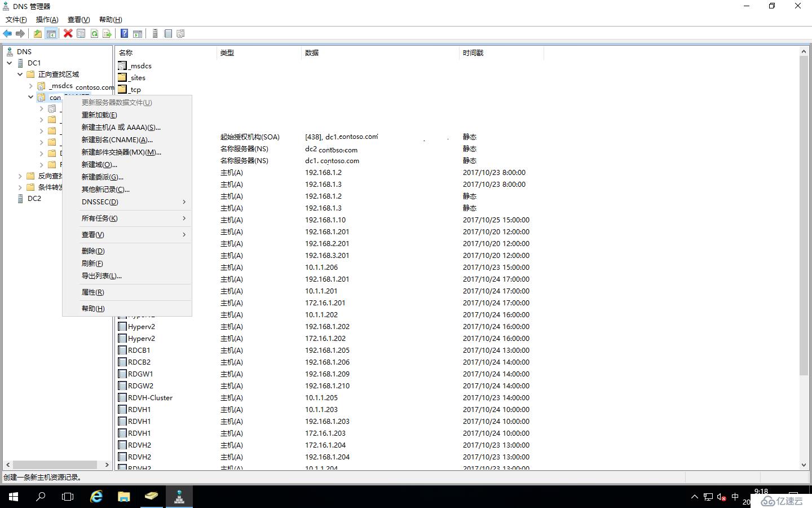The height and width of the screenshot is (508, 812).
Task: Click the green Refresh toolbar icon
Action: pos(94,34)
